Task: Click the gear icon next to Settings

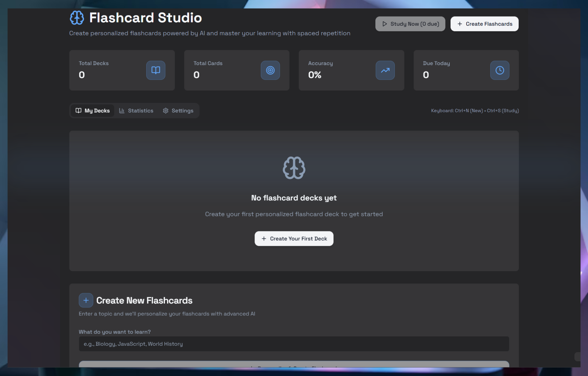Action: click(x=165, y=111)
